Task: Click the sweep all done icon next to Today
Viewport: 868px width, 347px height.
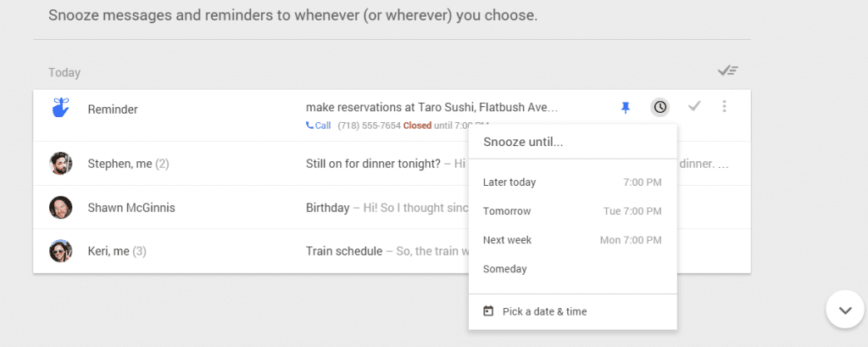Action: [x=728, y=71]
